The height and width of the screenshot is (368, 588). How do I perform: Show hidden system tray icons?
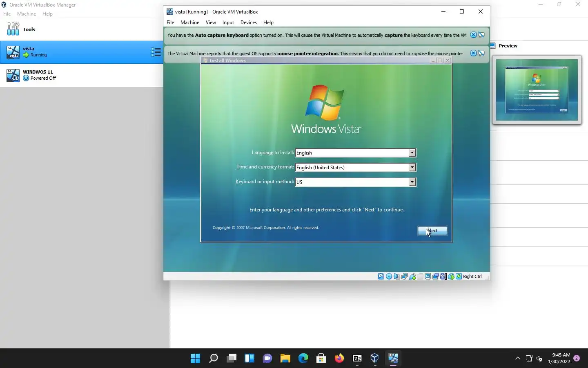pyautogui.click(x=517, y=359)
